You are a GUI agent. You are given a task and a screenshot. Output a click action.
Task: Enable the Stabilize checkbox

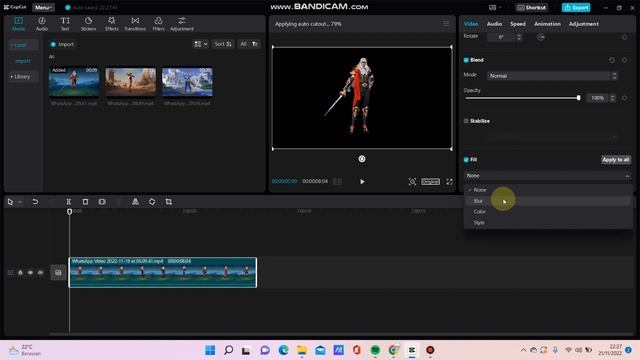click(466, 121)
